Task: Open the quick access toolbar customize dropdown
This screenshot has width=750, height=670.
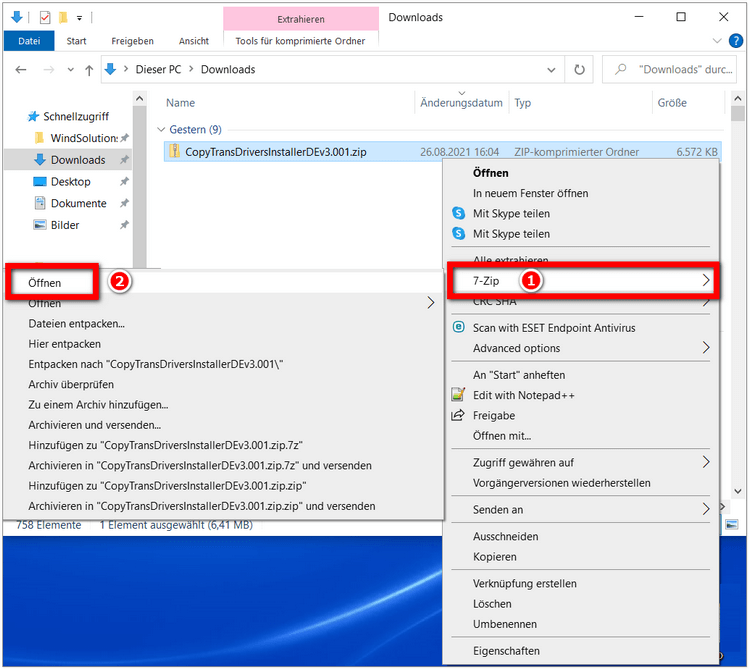Action: [79, 18]
